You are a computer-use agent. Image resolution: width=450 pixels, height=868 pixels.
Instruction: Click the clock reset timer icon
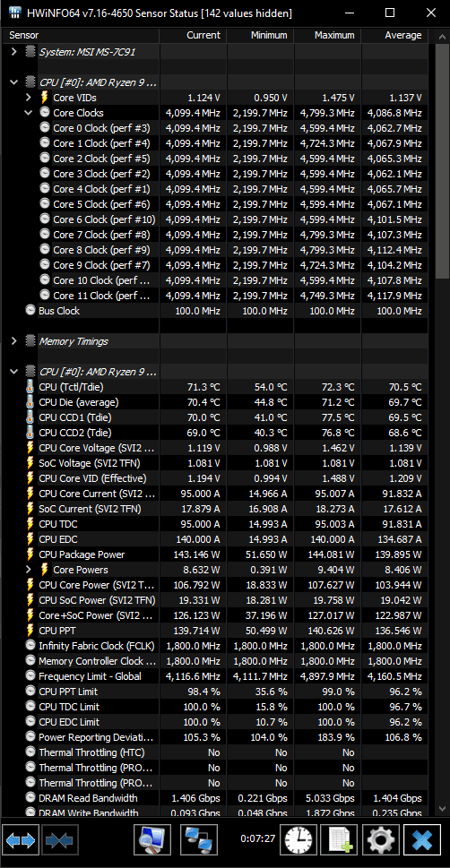pyautogui.click(x=299, y=839)
